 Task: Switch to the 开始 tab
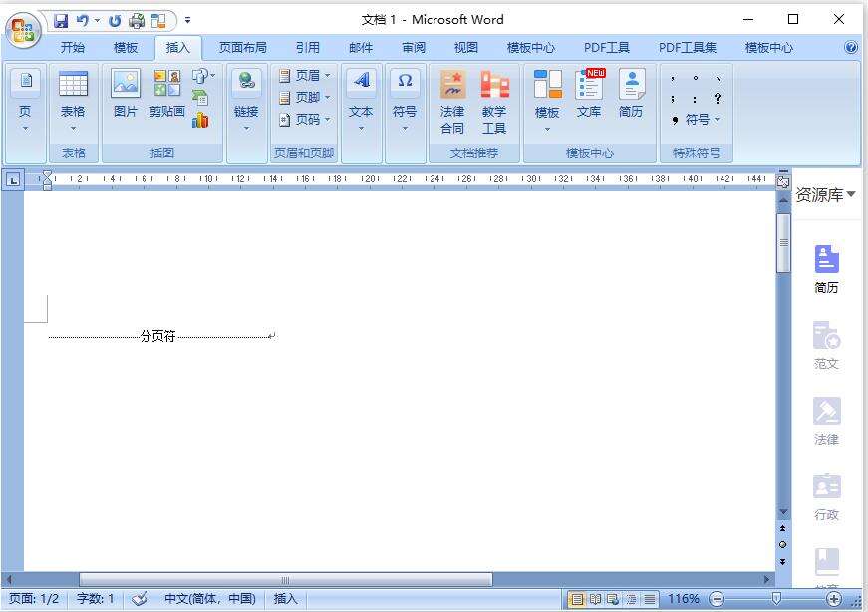click(x=73, y=48)
